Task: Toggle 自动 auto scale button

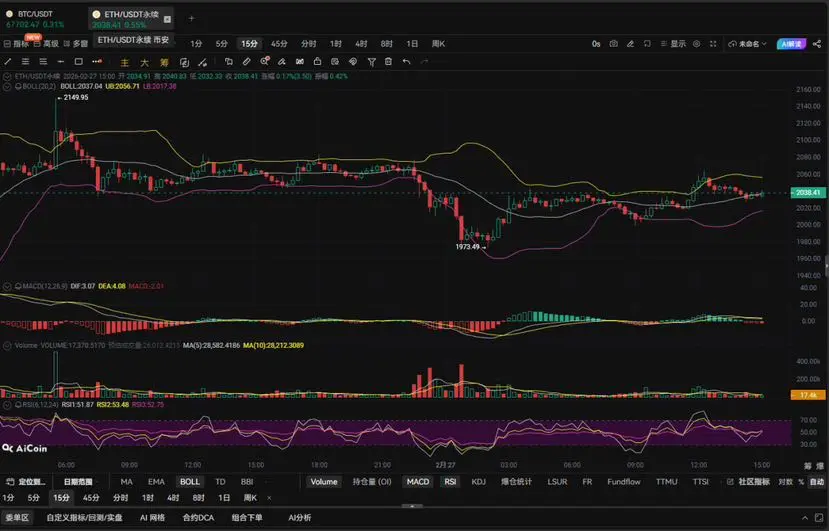Action: tap(817, 482)
